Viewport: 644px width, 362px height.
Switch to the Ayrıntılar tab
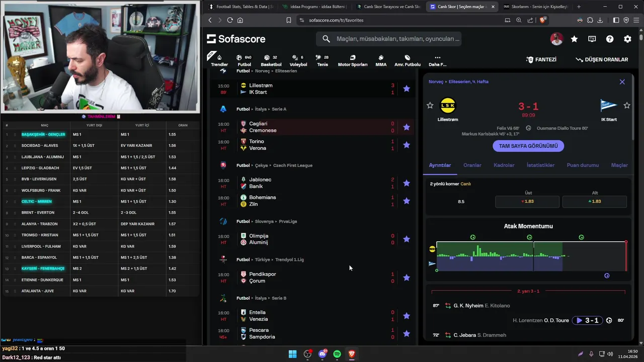click(440, 165)
